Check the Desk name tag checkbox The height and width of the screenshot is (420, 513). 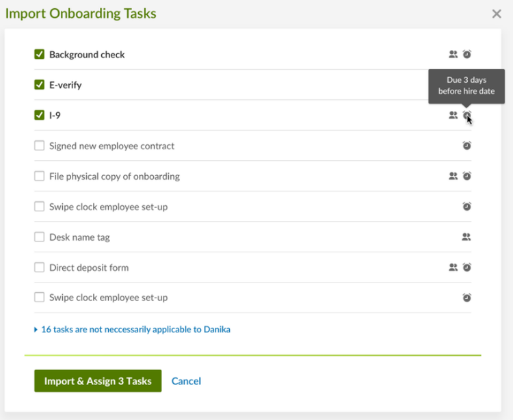click(x=39, y=237)
